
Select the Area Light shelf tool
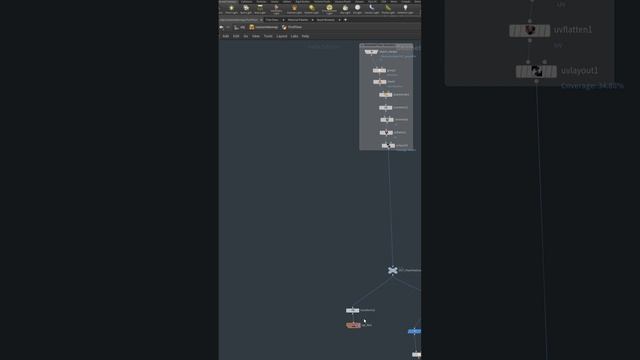(260, 9)
